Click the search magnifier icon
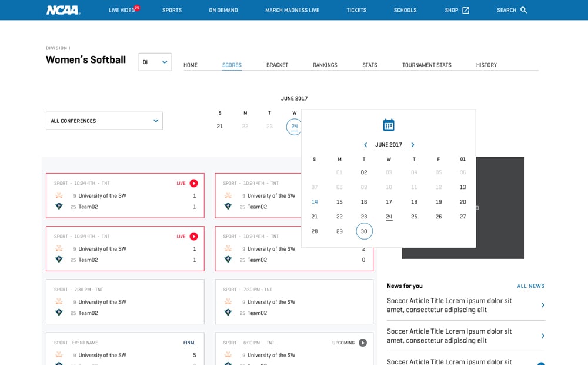Screen dimensions: 588x365 tap(523, 10)
